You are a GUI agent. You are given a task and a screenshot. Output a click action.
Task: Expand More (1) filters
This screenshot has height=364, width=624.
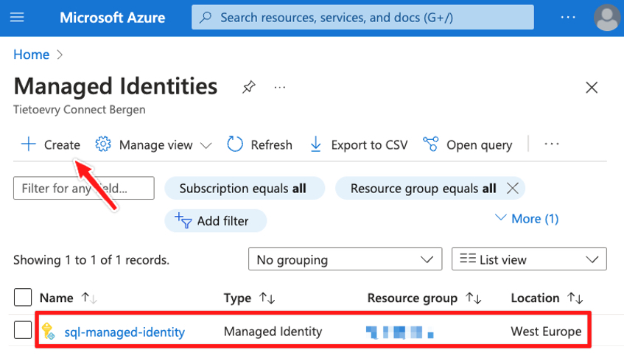[x=526, y=218]
